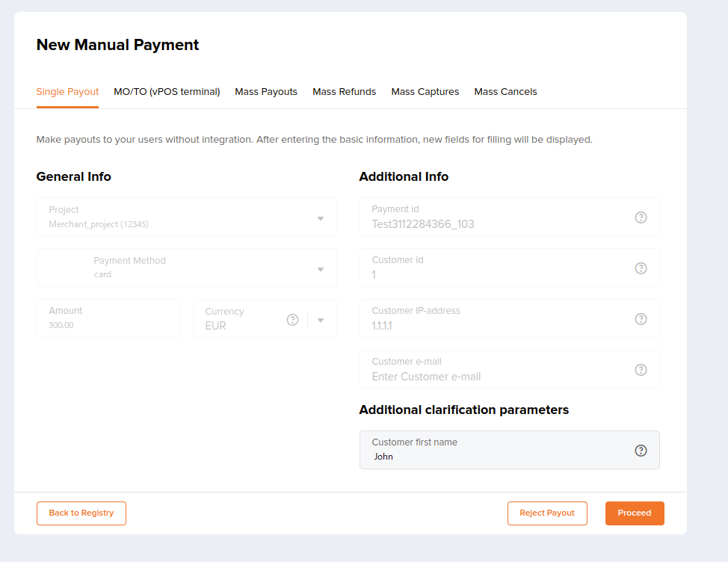Open the Payment Method dropdown
728x562 pixels.
(x=321, y=269)
